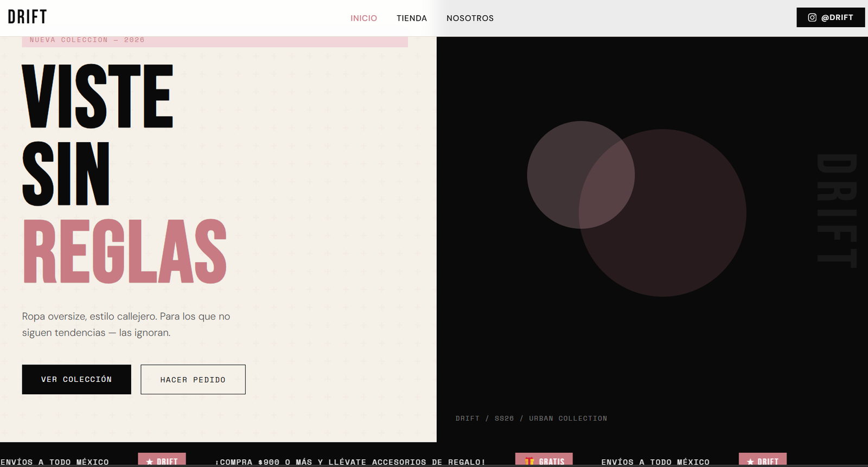Click the "Ropa oversize, estilo callejero" paragraph
This screenshot has height=467, width=868.
click(x=126, y=324)
